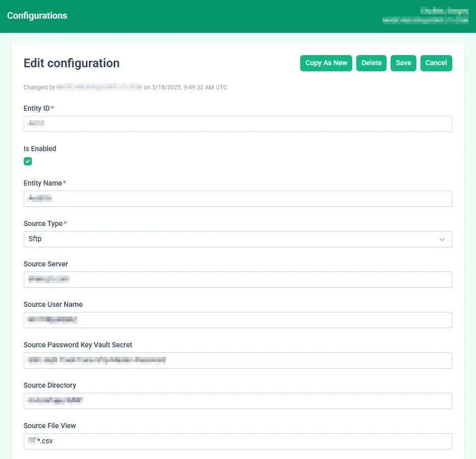Viewport: 476px width, 459px height.
Task: Click the Edit configuration heading
Action: [x=71, y=63]
